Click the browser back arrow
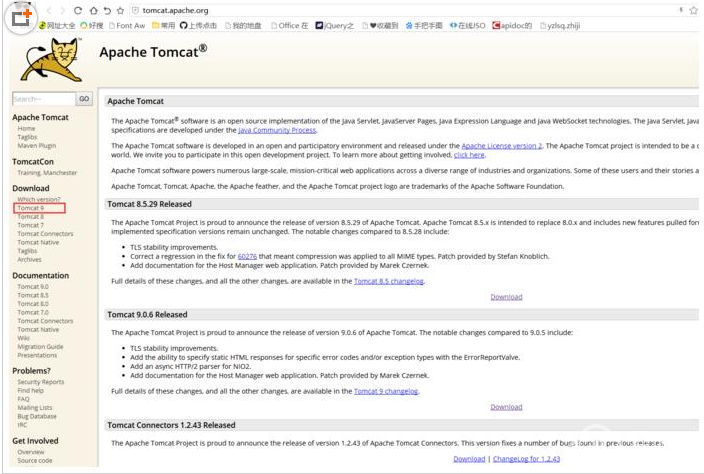Screen dimensions: 704x474 [x=49, y=10]
